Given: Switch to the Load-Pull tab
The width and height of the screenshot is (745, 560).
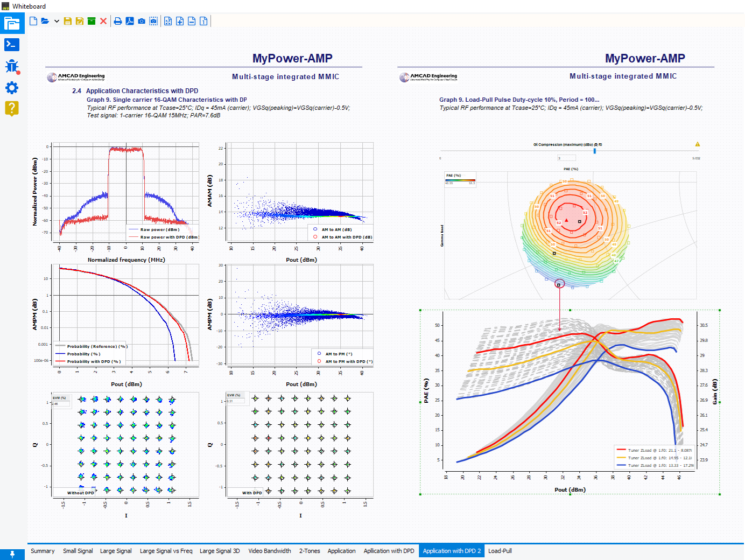Looking at the screenshot, I should click(x=500, y=551).
